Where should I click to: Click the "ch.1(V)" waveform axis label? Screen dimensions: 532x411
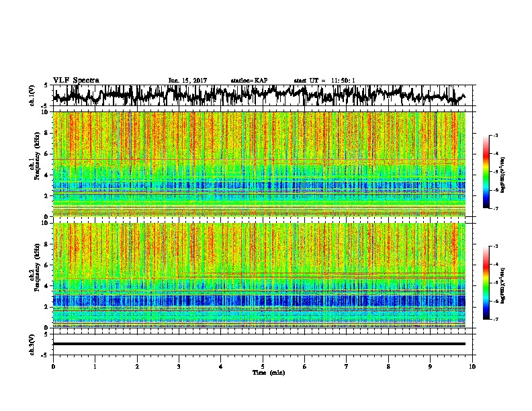point(32,95)
